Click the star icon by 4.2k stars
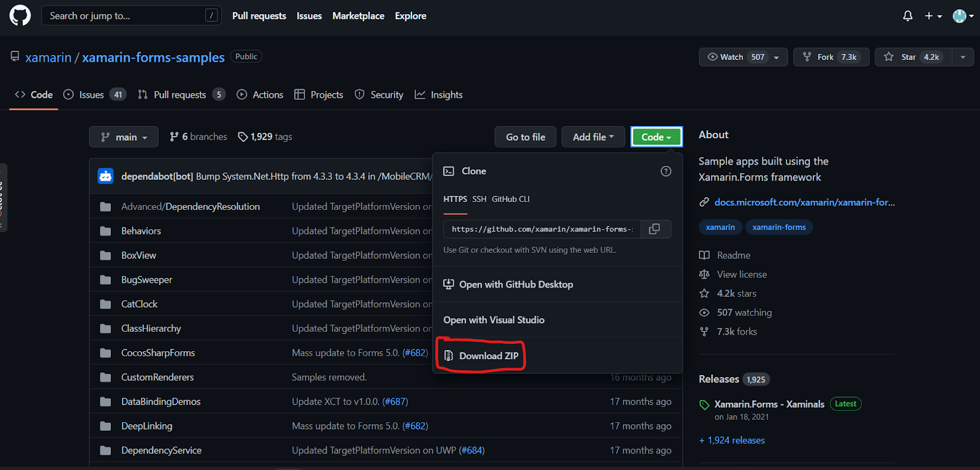This screenshot has width=980, height=470. tap(704, 294)
